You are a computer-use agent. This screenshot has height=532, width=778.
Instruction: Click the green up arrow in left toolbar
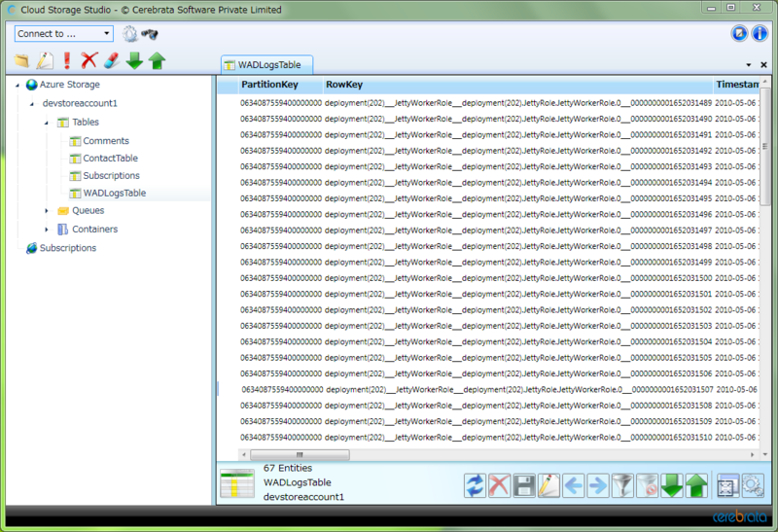[158, 60]
